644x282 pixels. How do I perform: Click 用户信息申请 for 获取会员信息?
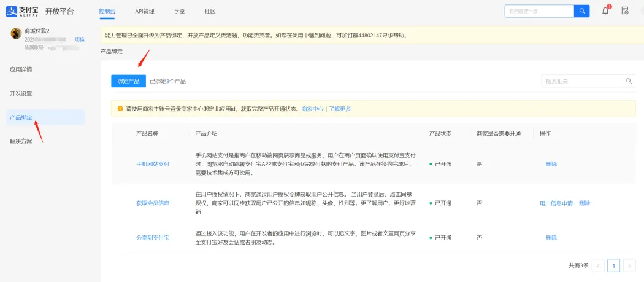coord(556,203)
